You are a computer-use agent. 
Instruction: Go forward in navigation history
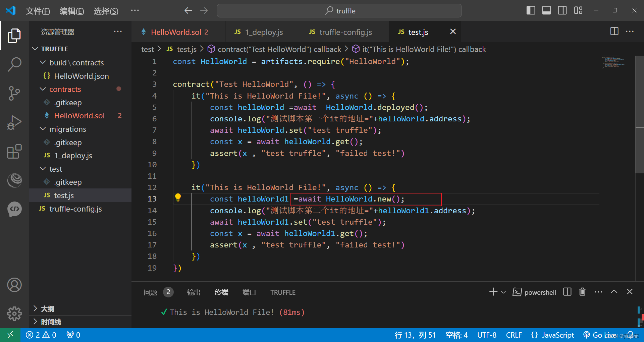(x=204, y=11)
